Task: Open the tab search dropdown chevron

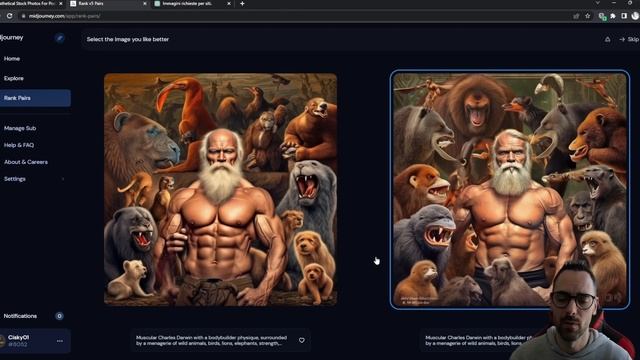Action: click(x=598, y=3)
